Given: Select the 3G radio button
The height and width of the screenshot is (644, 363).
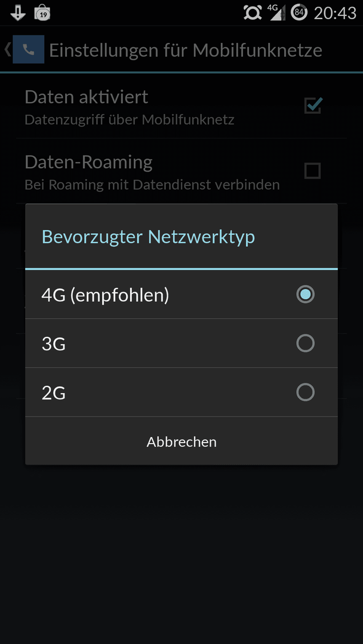Looking at the screenshot, I should coord(305,343).
